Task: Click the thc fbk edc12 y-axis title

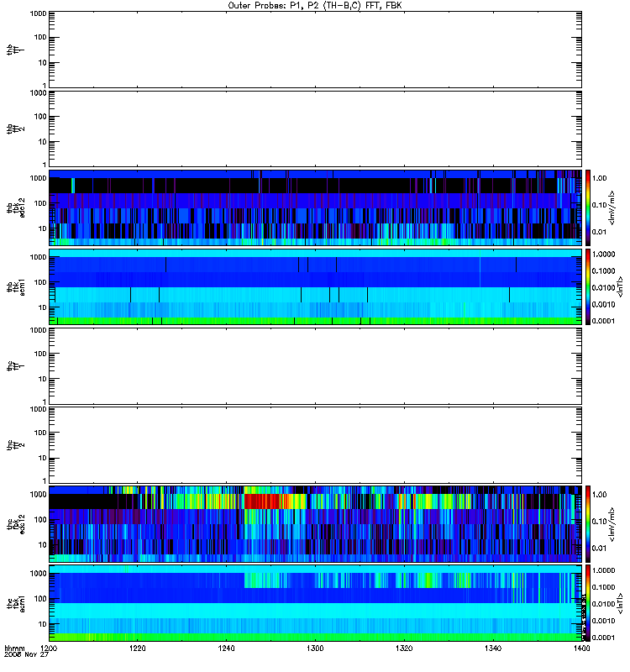Action: point(16,523)
